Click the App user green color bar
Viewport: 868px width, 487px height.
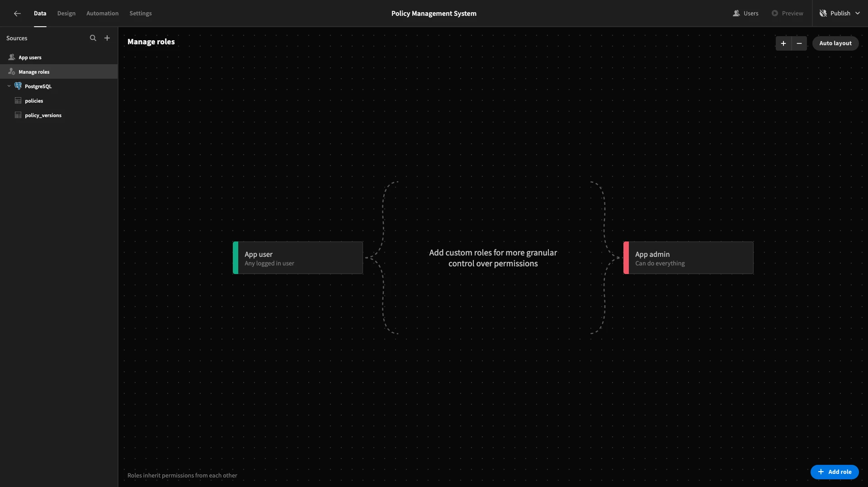click(236, 258)
